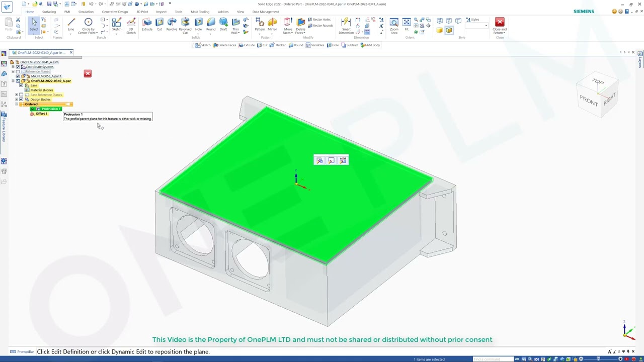Click Thicken in the quick command bar
The height and width of the screenshot is (362, 644).
pyautogui.click(x=278, y=45)
